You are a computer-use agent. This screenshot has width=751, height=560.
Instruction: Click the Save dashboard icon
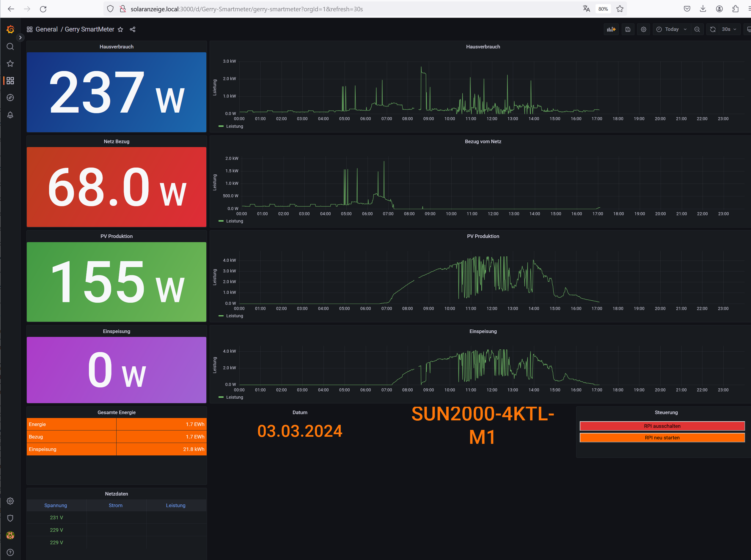[x=628, y=29]
